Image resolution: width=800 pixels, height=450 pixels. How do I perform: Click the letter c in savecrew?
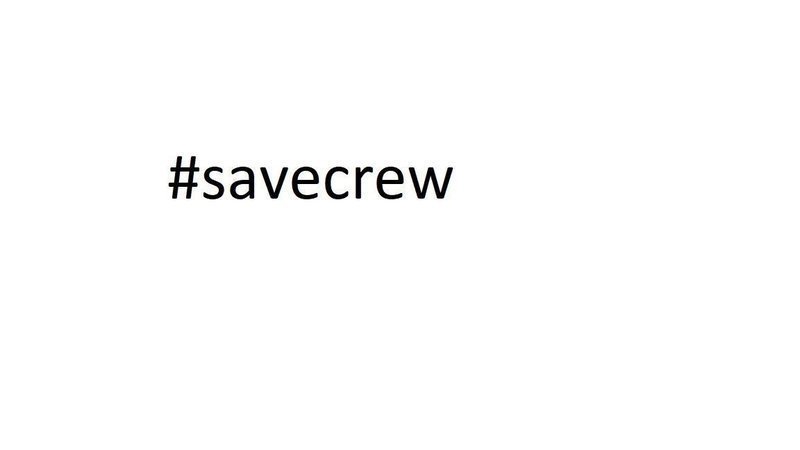tap(337, 183)
